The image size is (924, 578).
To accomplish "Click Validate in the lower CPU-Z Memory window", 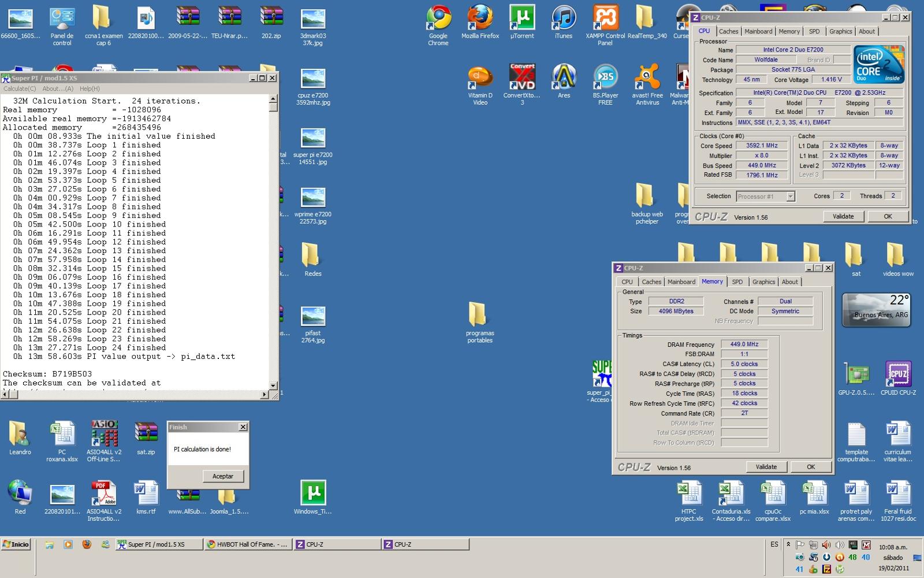I will 766,466.
